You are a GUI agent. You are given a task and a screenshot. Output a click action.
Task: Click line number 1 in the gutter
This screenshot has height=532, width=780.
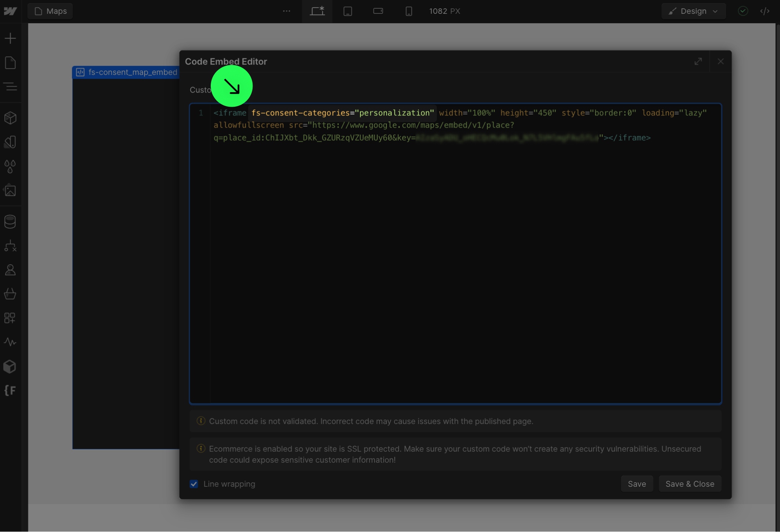tap(201, 113)
